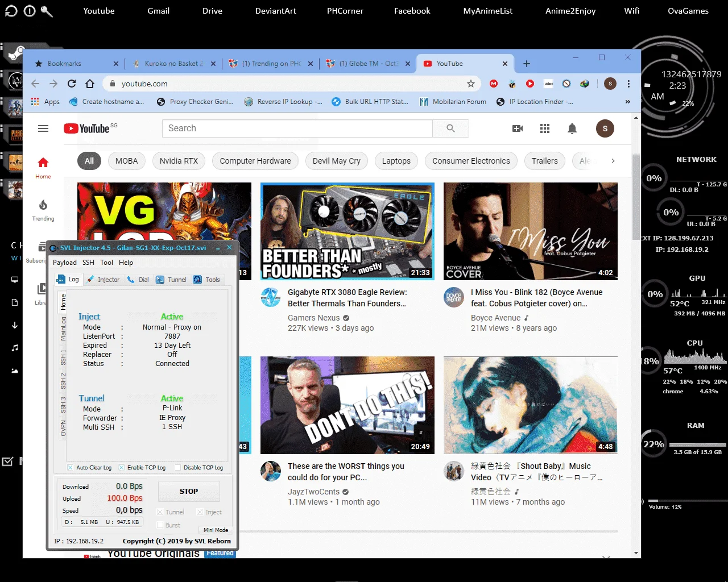
Task: Switch to the Dial tab
Action: click(138, 280)
